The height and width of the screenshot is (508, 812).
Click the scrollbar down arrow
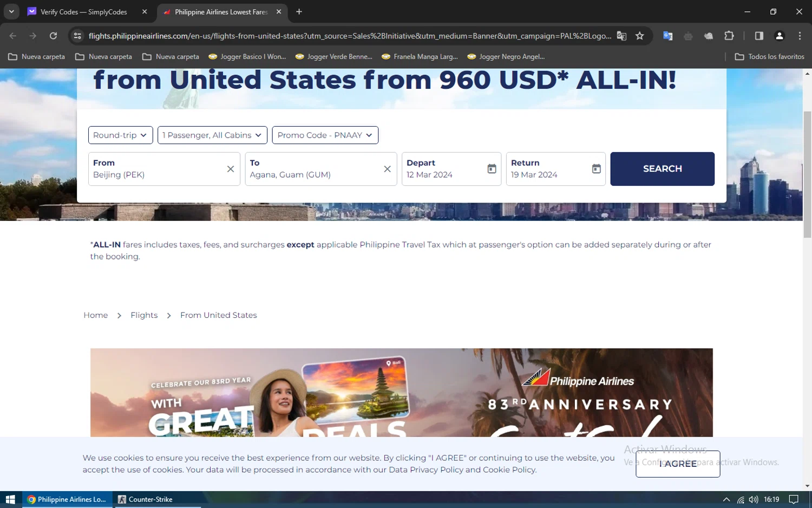click(x=807, y=486)
